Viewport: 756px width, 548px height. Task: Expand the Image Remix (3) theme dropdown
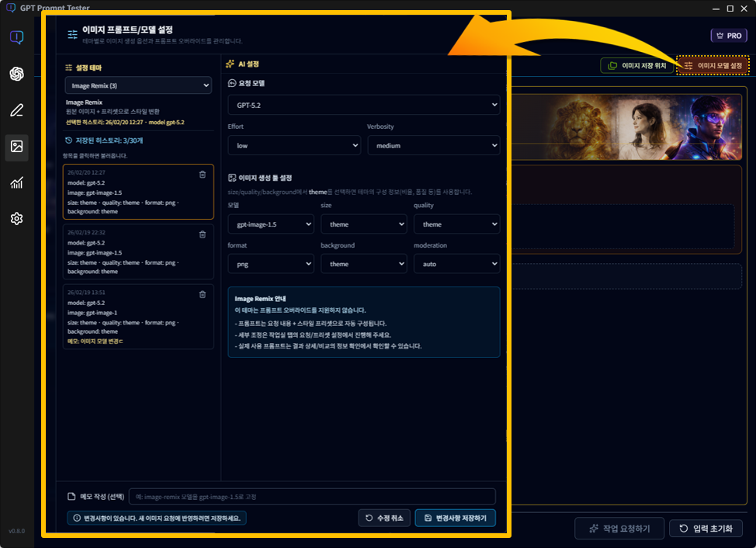click(138, 85)
